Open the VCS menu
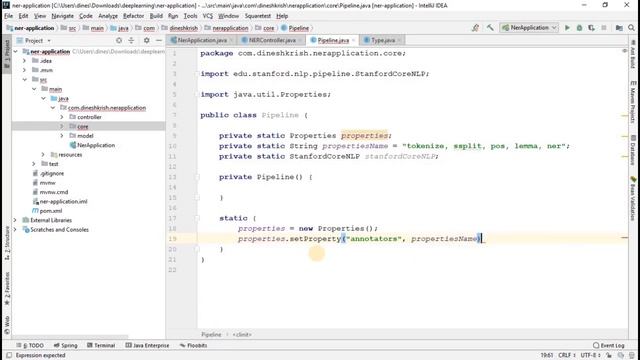 (208, 16)
